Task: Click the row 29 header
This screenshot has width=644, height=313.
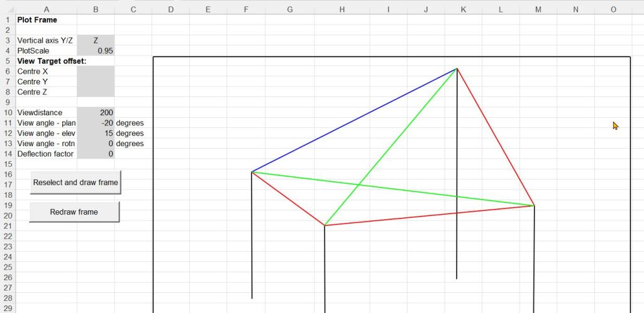Action: 8,309
